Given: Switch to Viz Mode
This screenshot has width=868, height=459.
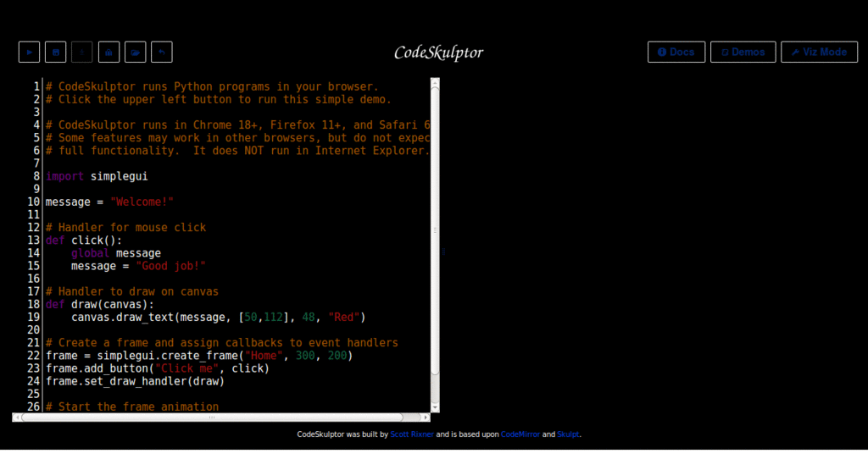Looking at the screenshot, I should click(x=820, y=52).
